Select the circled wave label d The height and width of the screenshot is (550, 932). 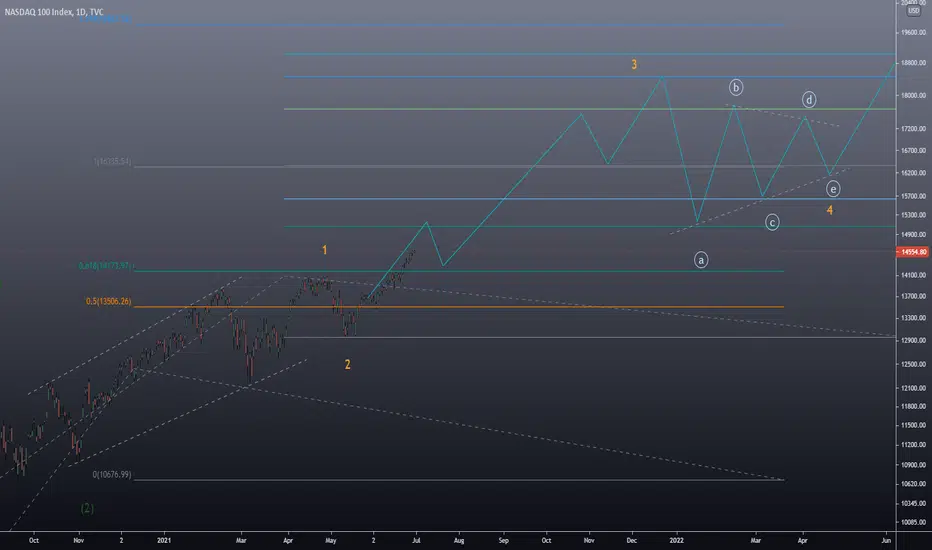click(809, 99)
